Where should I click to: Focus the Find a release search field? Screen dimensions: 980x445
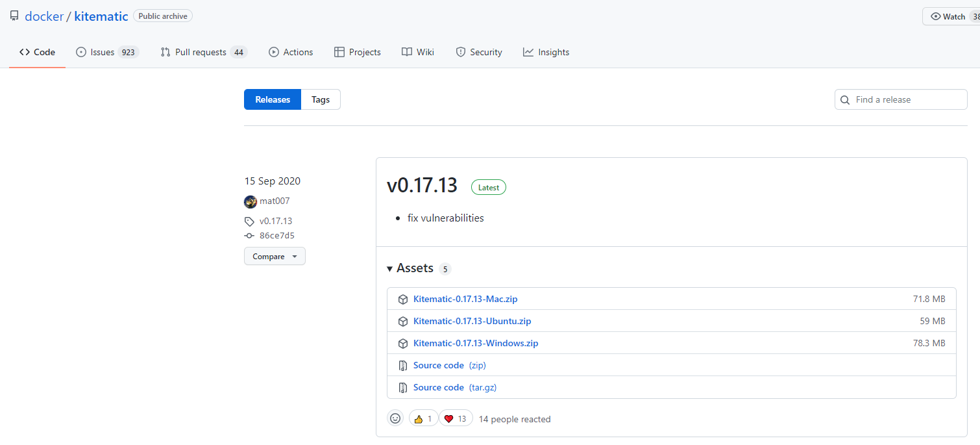click(x=901, y=99)
